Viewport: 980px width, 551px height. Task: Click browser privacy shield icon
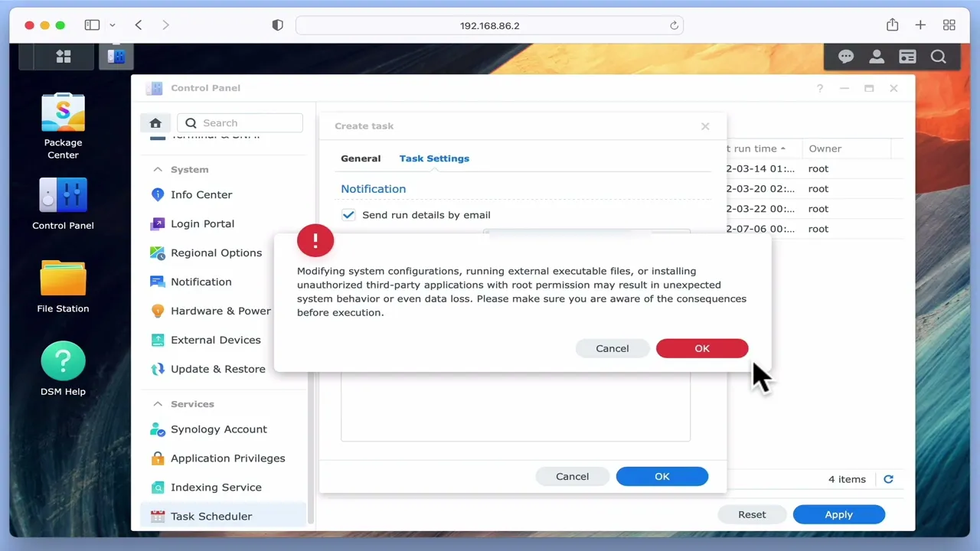[278, 25]
